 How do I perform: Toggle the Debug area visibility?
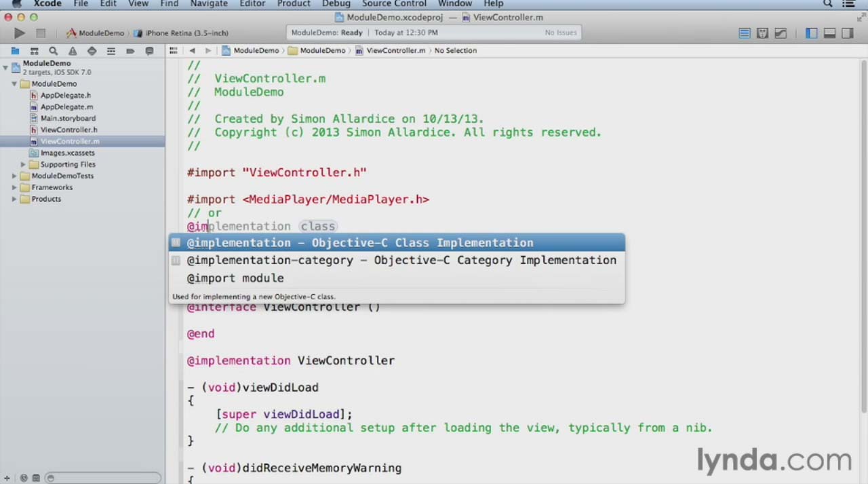829,33
